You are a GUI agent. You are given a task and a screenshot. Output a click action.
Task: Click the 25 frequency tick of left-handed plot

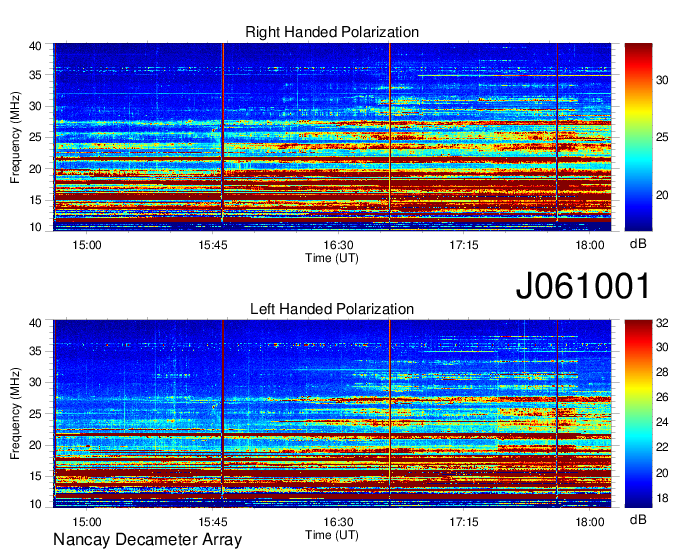[x=35, y=414]
